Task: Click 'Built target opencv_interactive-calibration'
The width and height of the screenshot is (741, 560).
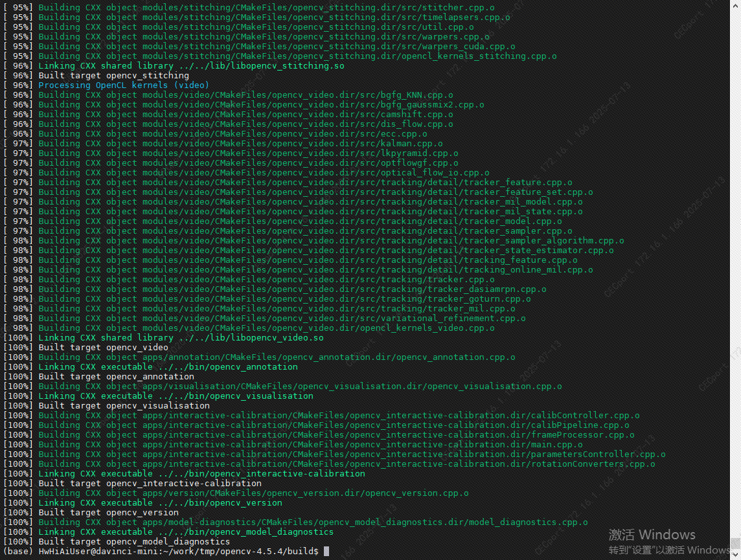Action: pyautogui.click(x=150, y=484)
